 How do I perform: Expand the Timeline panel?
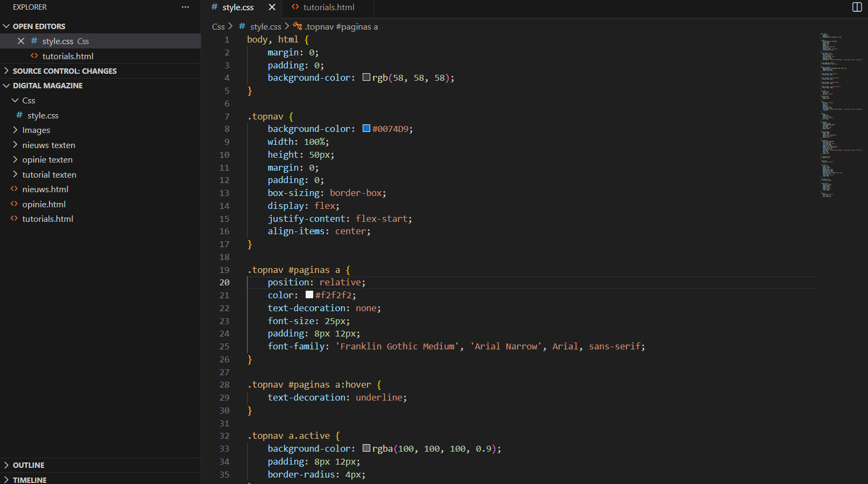click(30, 480)
